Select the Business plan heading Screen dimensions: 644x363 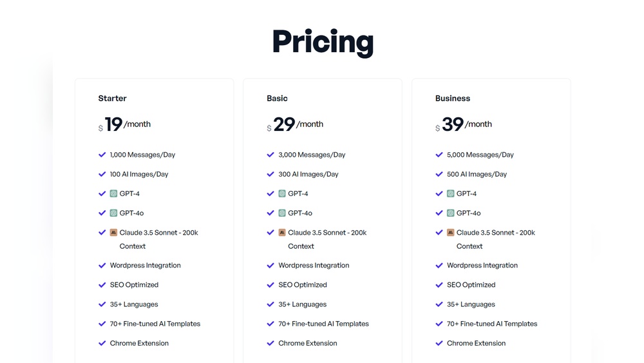click(x=453, y=99)
